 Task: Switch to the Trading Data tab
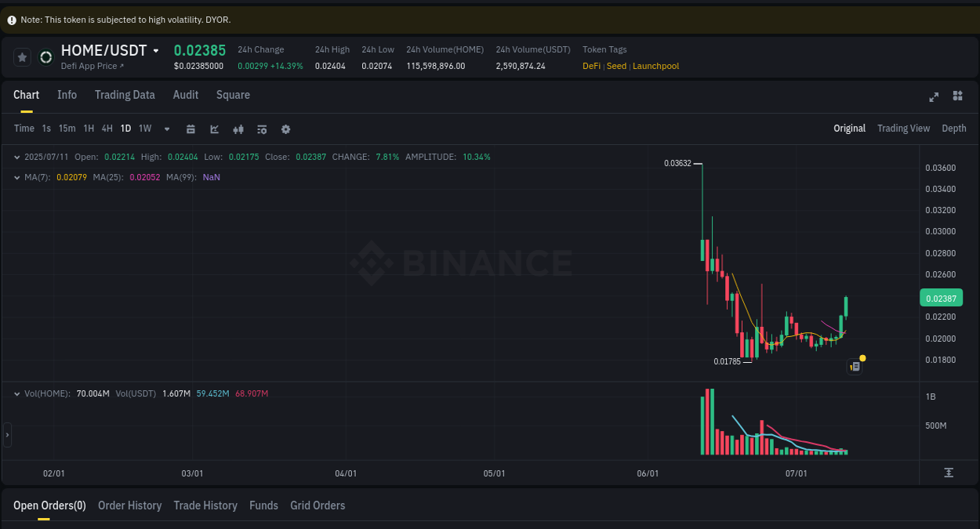[x=125, y=95]
